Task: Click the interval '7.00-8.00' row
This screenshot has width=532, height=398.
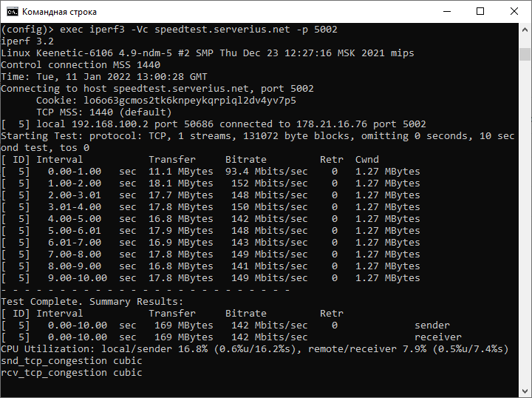Action: pyautogui.click(x=211, y=254)
